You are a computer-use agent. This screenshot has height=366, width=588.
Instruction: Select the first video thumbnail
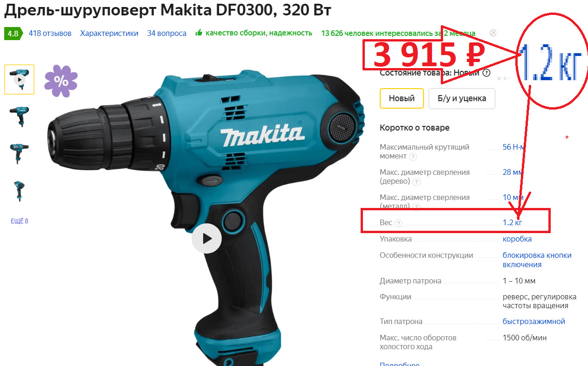(x=19, y=80)
